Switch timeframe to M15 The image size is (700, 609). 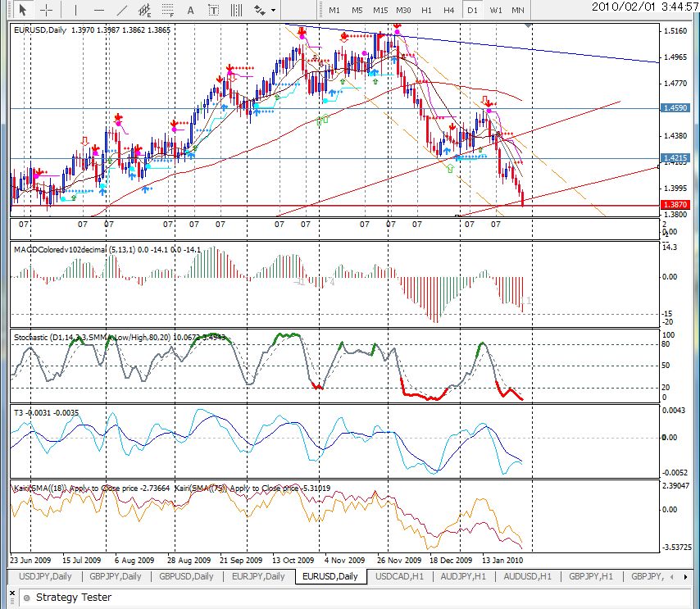[380, 10]
